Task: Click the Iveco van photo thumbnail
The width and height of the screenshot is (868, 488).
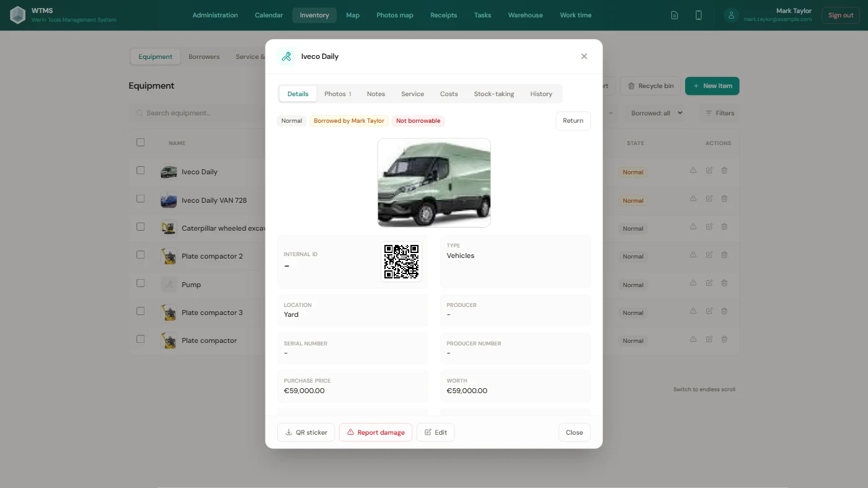Action: pyautogui.click(x=434, y=183)
